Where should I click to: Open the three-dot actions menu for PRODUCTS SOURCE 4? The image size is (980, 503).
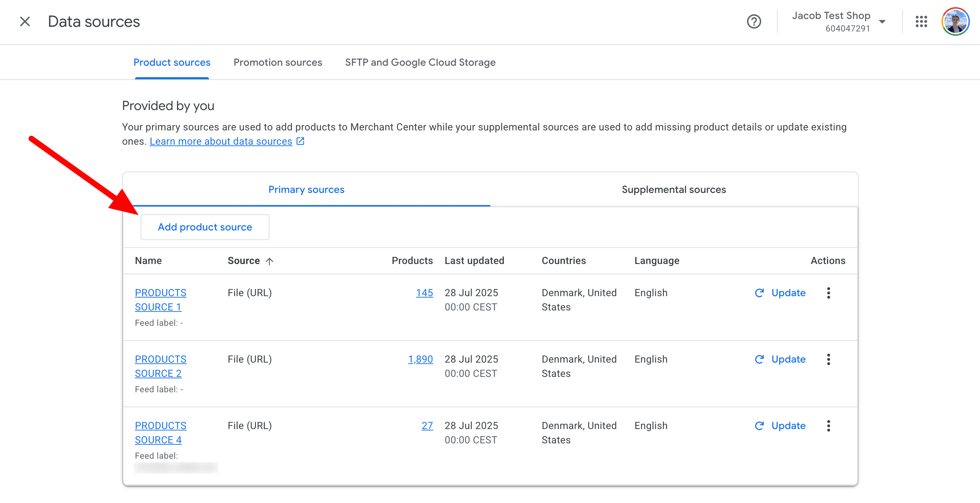click(x=829, y=426)
